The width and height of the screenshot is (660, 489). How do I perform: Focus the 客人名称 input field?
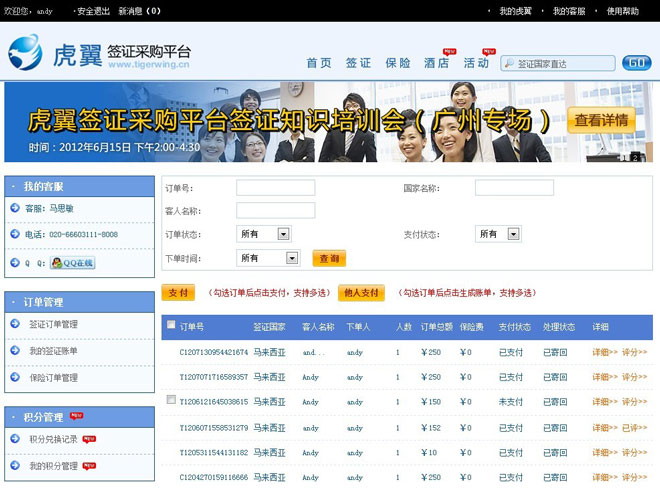[276, 210]
